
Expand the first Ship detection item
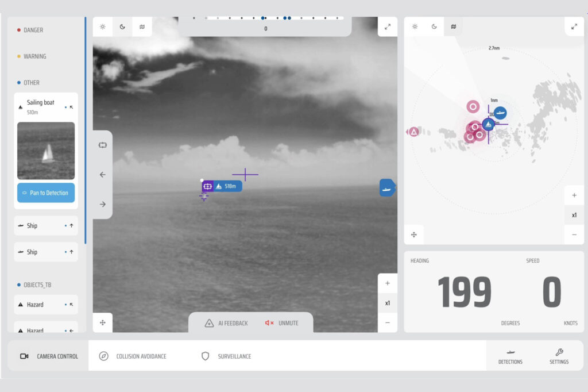pos(46,226)
